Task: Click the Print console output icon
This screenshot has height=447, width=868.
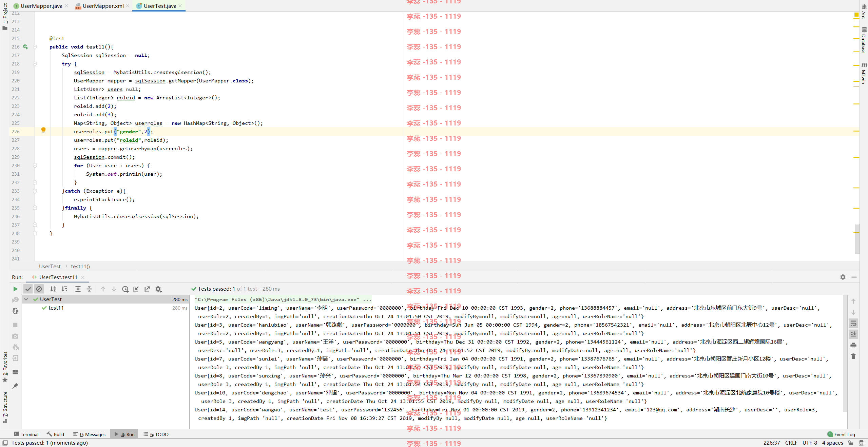Action: pyautogui.click(x=853, y=345)
